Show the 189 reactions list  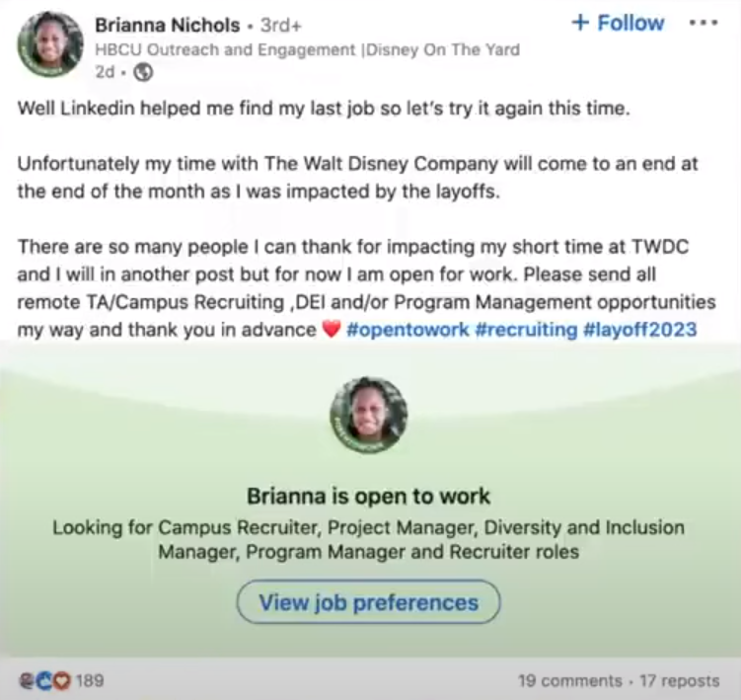tap(90, 680)
